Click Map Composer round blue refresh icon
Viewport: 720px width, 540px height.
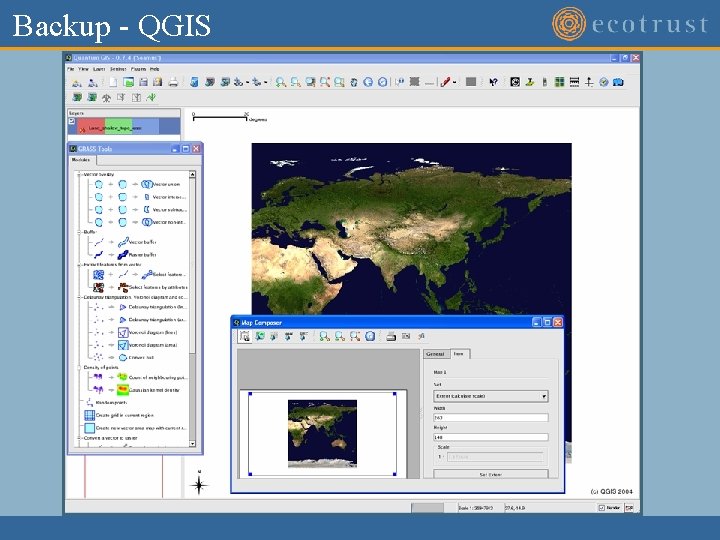coord(370,336)
